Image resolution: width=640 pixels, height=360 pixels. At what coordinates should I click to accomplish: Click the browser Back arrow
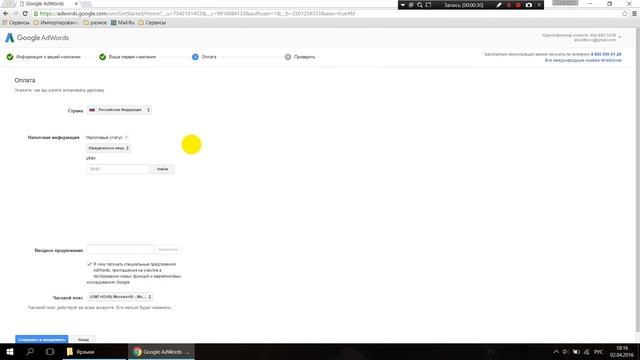(x=6, y=13)
